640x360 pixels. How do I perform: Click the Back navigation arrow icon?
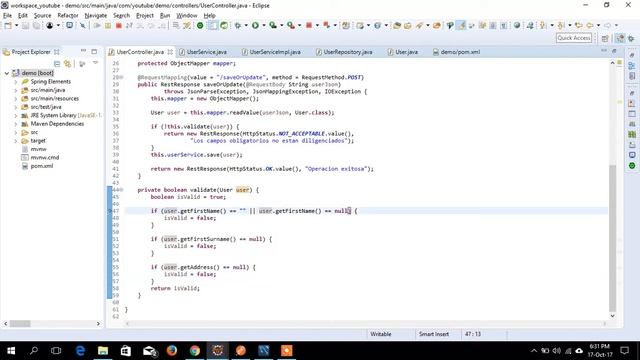590,25
